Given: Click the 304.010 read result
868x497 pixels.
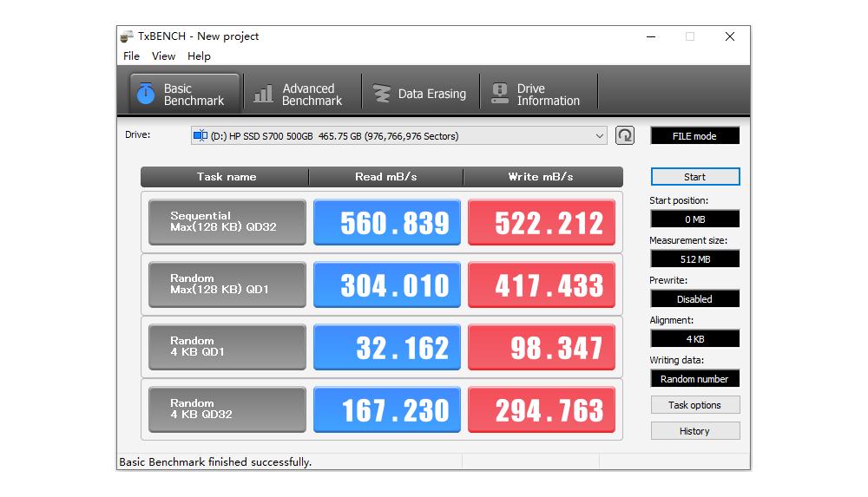Looking at the screenshot, I should click(387, 284).
